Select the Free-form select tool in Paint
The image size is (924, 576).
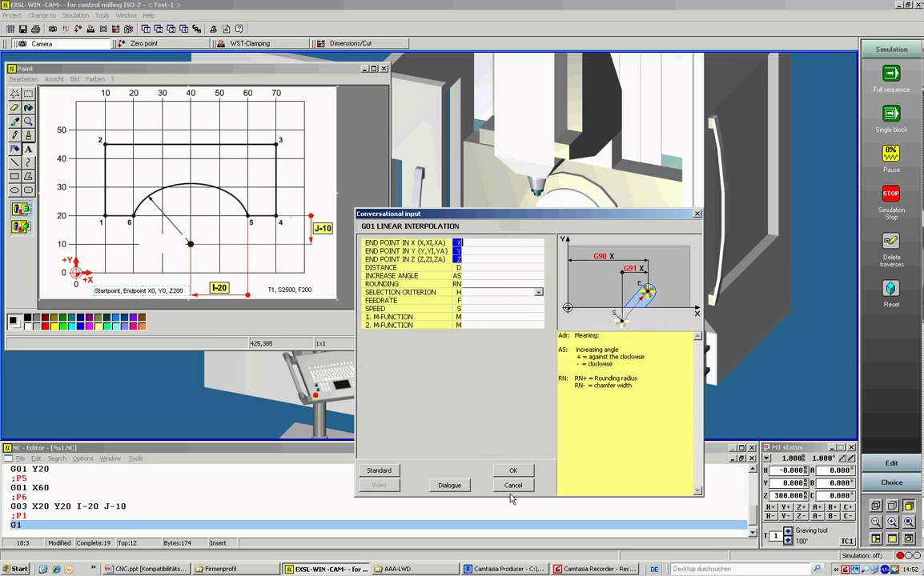pos(14,94)
